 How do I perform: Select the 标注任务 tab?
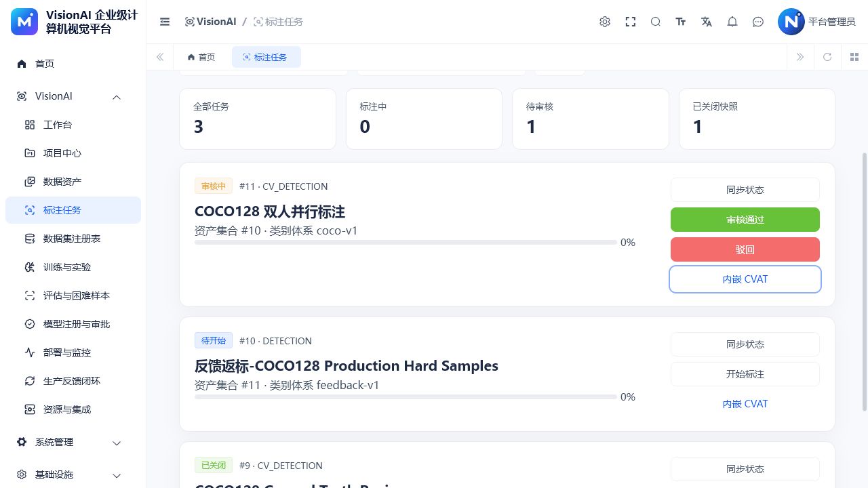pos(266,57)
